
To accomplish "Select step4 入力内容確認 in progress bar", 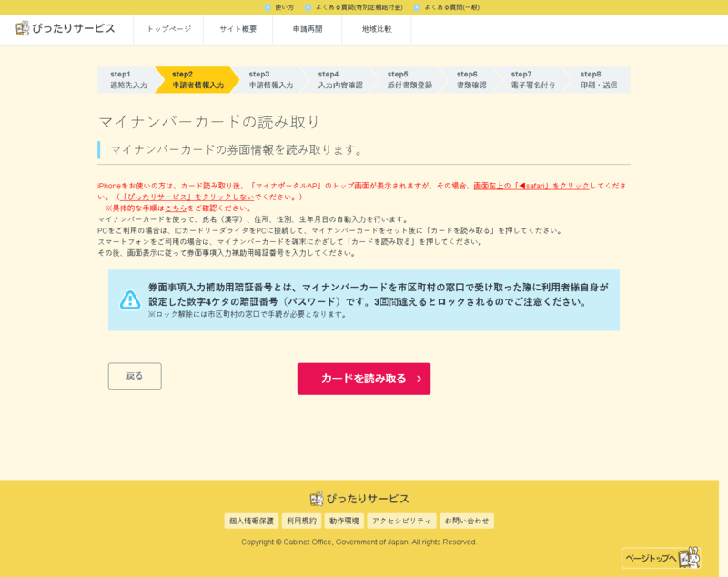I will (x=340, y=80).
